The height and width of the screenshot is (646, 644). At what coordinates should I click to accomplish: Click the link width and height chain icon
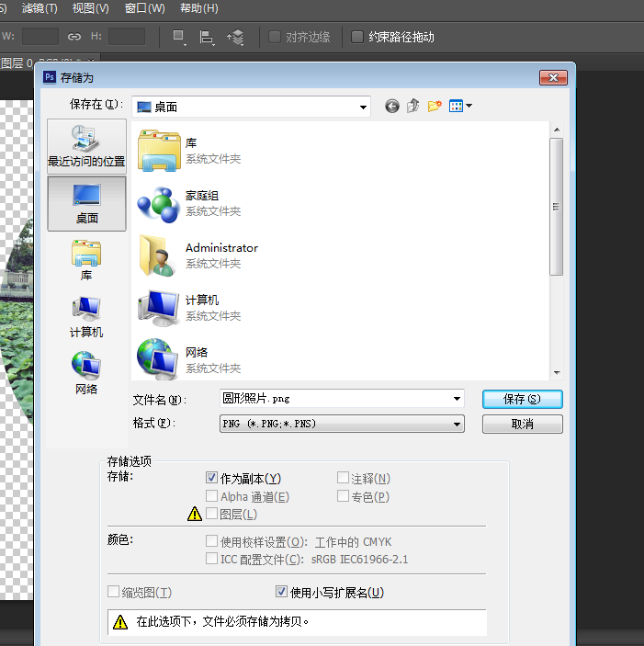pos(74,37)
